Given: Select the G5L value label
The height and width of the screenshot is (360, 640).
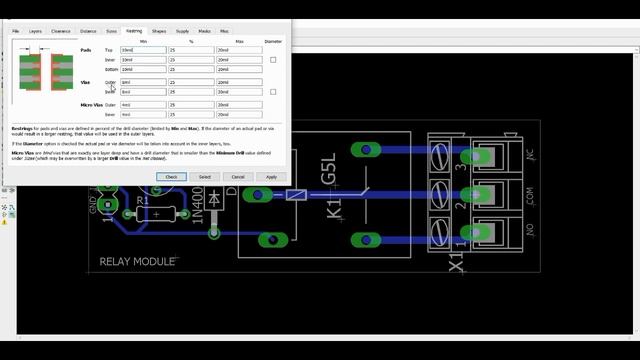Looking at the screenshot, I should pyautogui.click(x=329, y=169).
